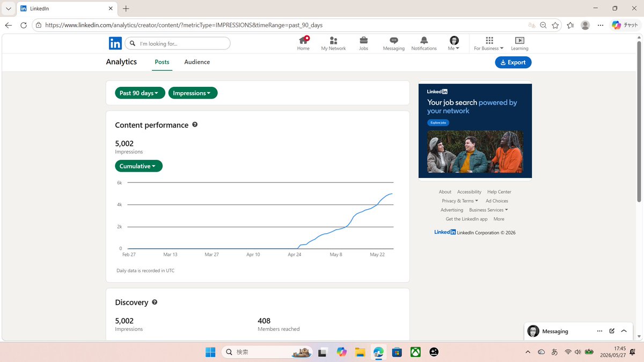Click the 408 Members reached value
Screen dimensions: 644x362
pos(263,321)
